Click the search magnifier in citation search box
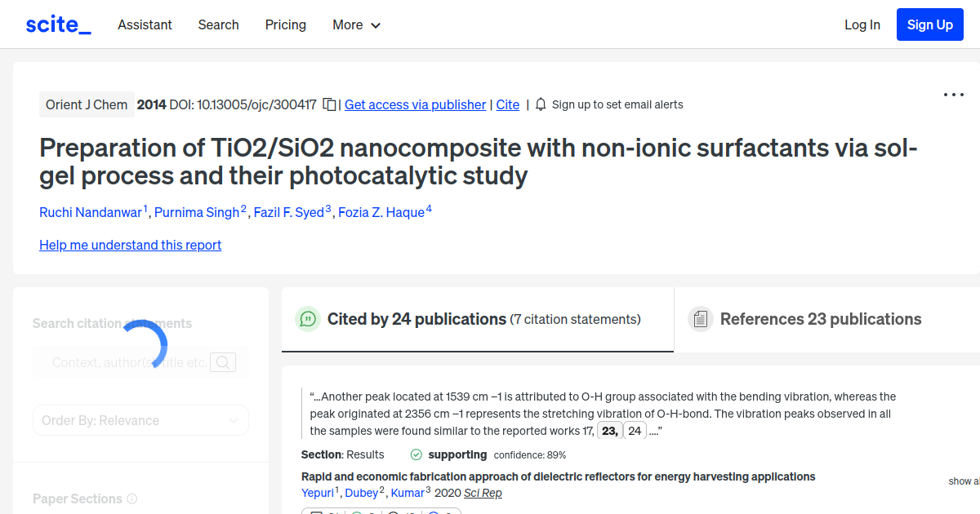 (222, 361)
